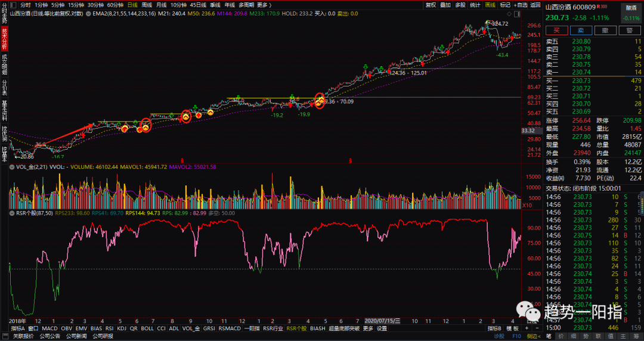Open the F10 company info
Screen dimensions: 644x341
click(515, 336)
